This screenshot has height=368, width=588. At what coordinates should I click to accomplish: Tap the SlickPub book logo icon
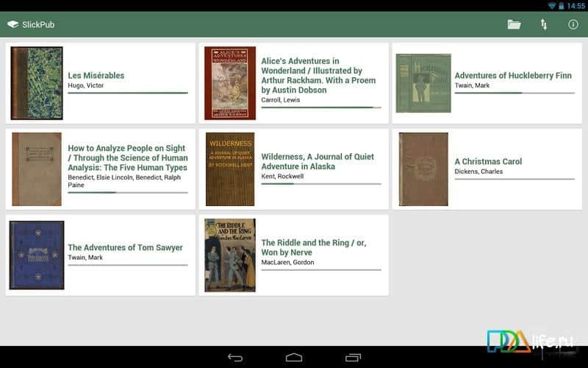click(x=12, y=24)
